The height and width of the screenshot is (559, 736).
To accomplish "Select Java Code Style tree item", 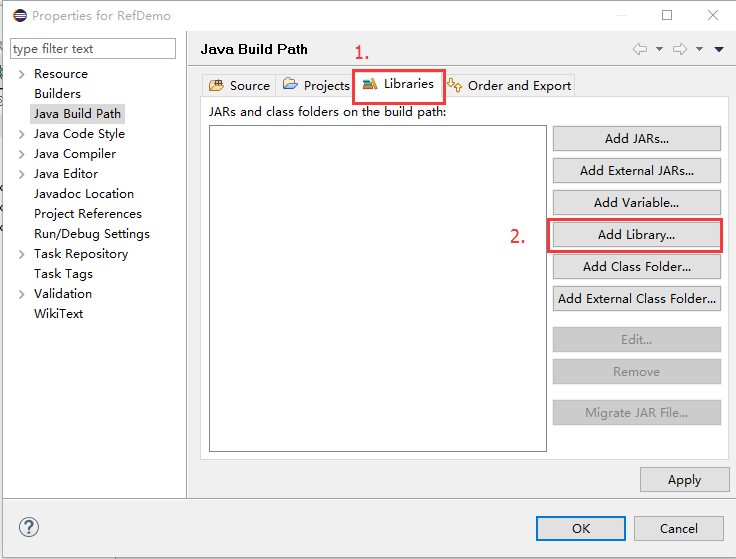I will coord(79,134).
